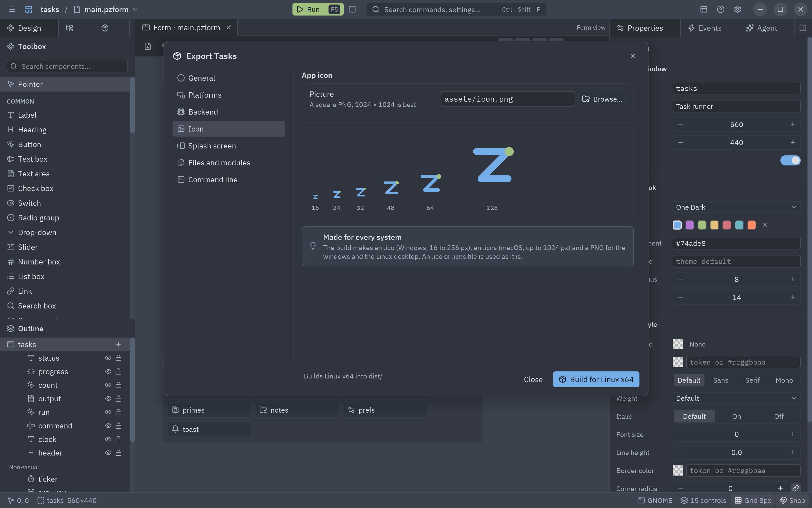Screen dimensions: 812x508
Task: Increase the Font size stepper
Action: point(793,434)
